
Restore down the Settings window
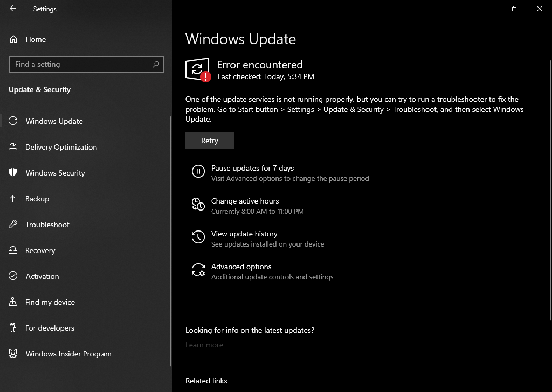coord(515,9)
